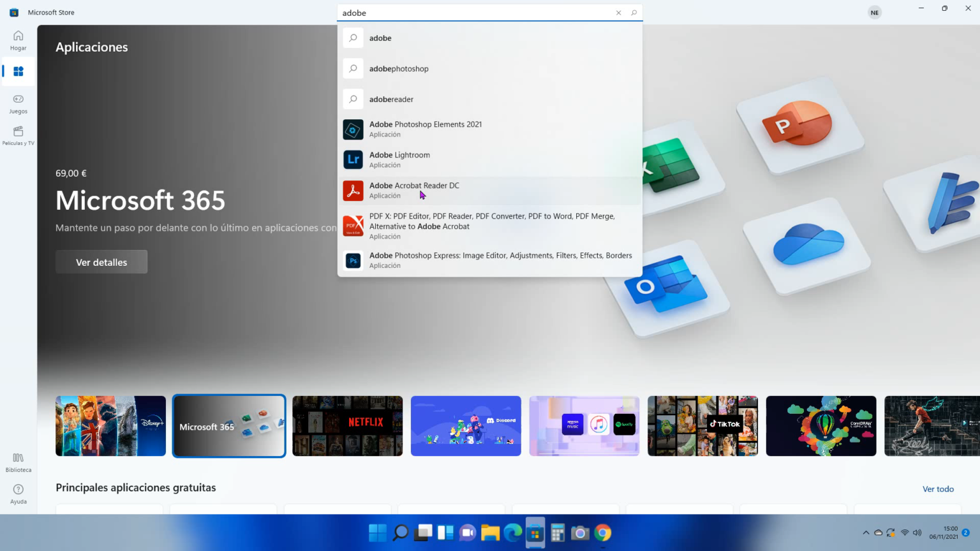
Task: Open File Explorer from the taskbar
Action: [490, 533]
